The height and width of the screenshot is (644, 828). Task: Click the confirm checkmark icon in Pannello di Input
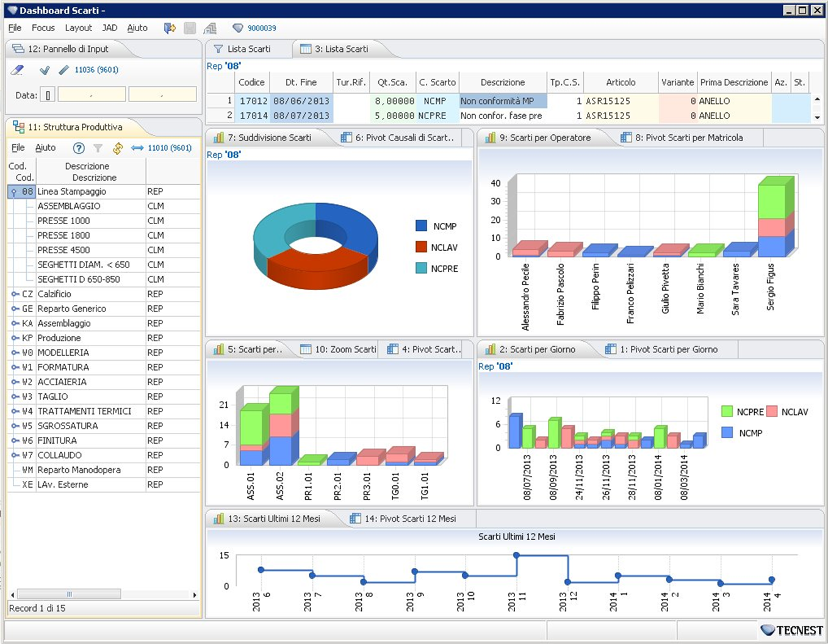45,70
